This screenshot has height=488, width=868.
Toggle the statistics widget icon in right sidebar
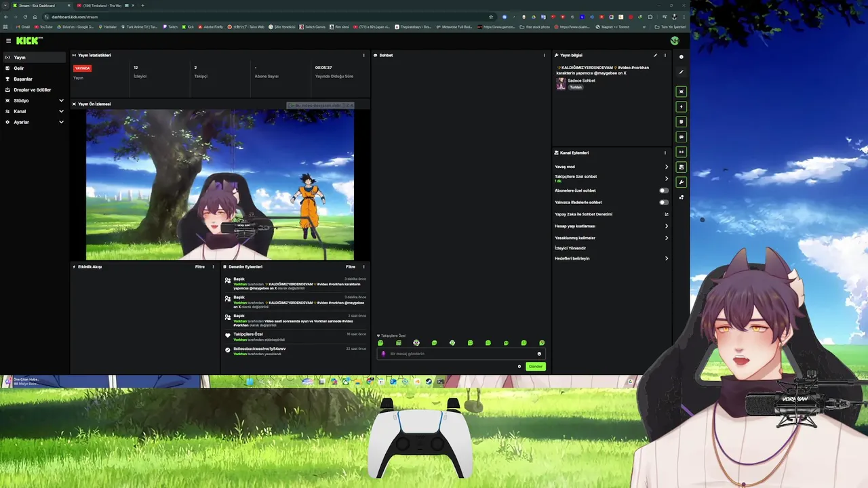pos(682,152)
